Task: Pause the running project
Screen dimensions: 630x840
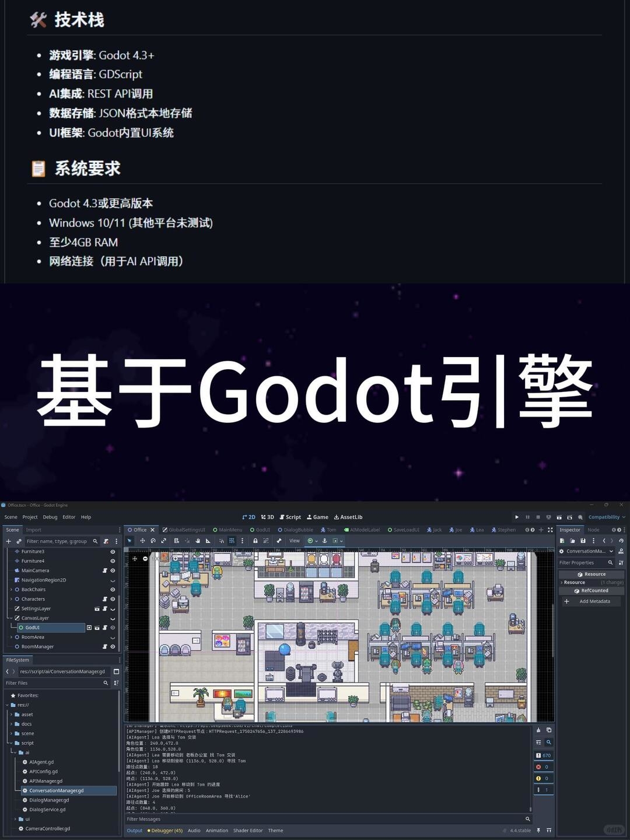Action: click(x=527, y=517)
